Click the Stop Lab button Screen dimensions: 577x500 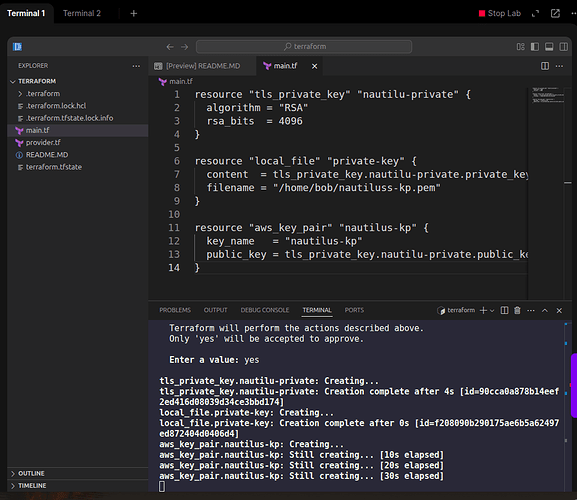click(x=500, y=14)
